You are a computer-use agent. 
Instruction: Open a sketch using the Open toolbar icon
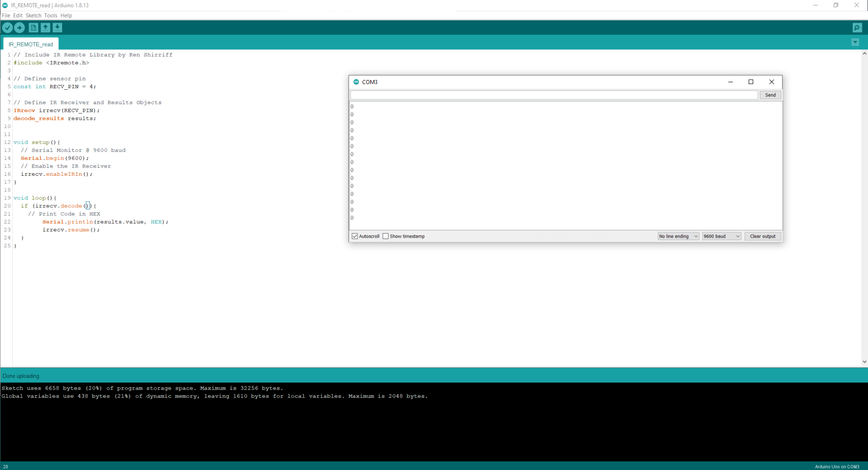tap(45, 28)
